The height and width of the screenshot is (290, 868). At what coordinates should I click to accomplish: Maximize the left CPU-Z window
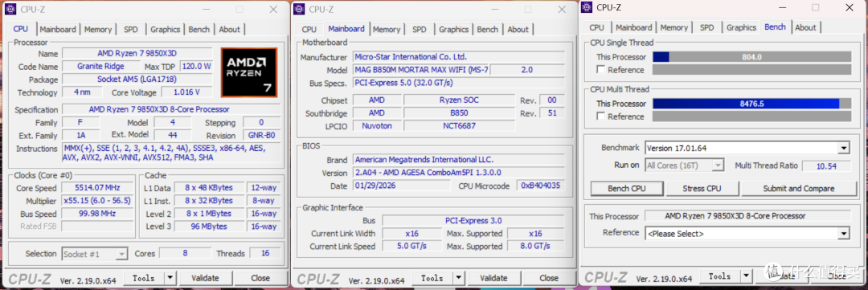click(x=240, y=10)
